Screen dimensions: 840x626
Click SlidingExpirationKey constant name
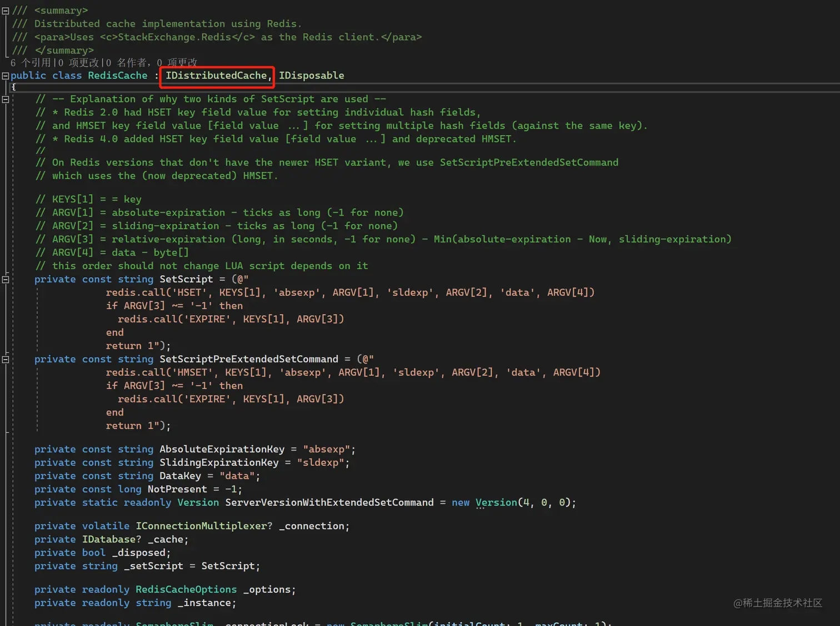(x=219, y=463)
